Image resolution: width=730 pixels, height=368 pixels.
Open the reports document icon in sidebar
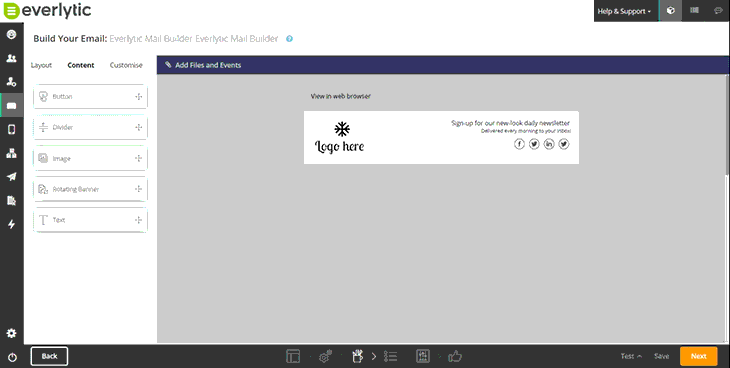coord(11,201)
